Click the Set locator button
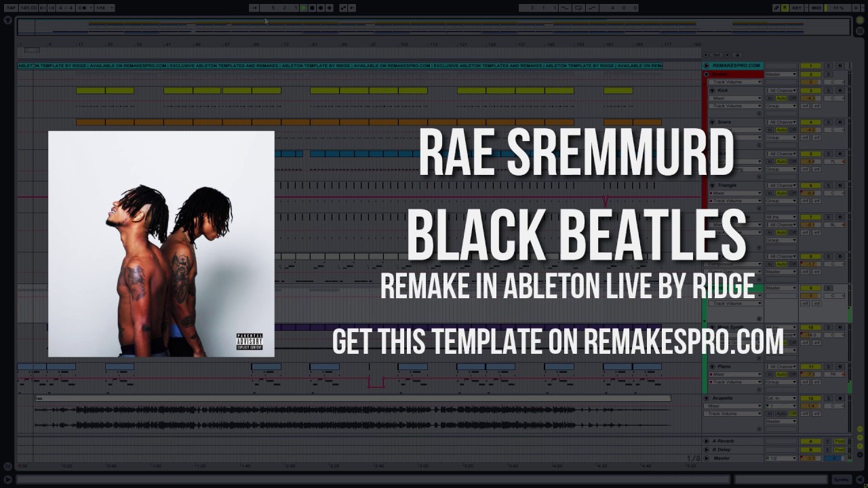This screenshot has height=488, width=868. [x=716, y=54]
